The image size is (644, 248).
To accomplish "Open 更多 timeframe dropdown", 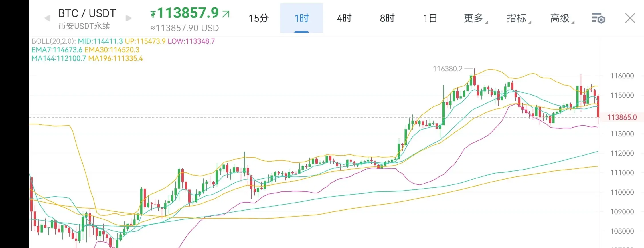I will [476, 18].
